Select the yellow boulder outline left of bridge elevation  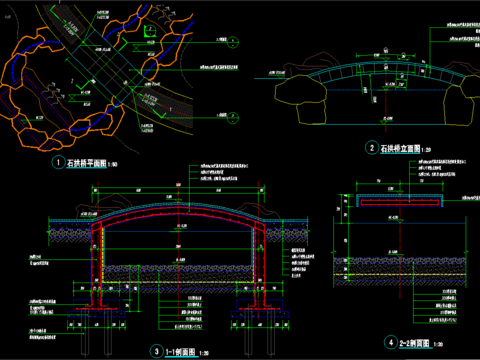pos(300,88)
